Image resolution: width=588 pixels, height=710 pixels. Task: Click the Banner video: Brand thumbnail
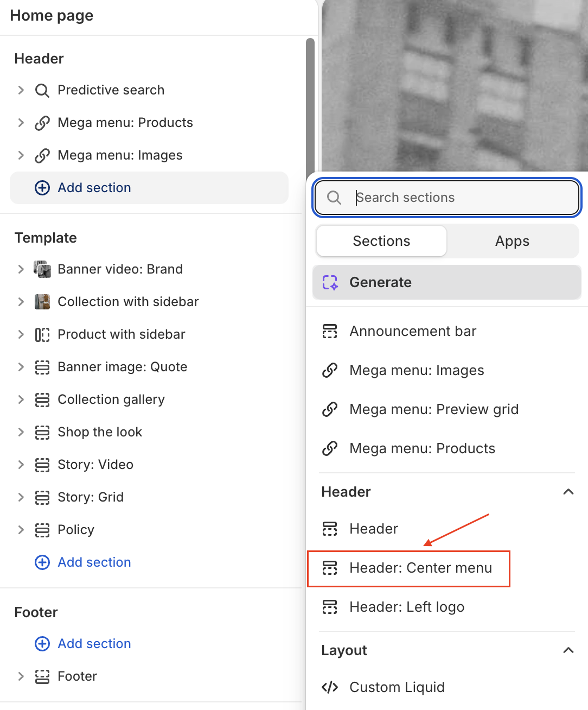(x=42, y=269)
